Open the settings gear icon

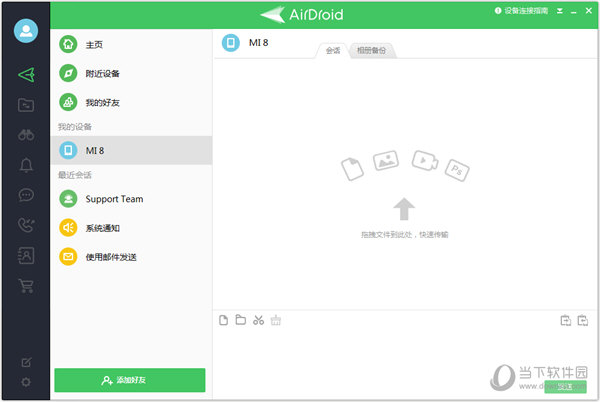tap(26, 382)
